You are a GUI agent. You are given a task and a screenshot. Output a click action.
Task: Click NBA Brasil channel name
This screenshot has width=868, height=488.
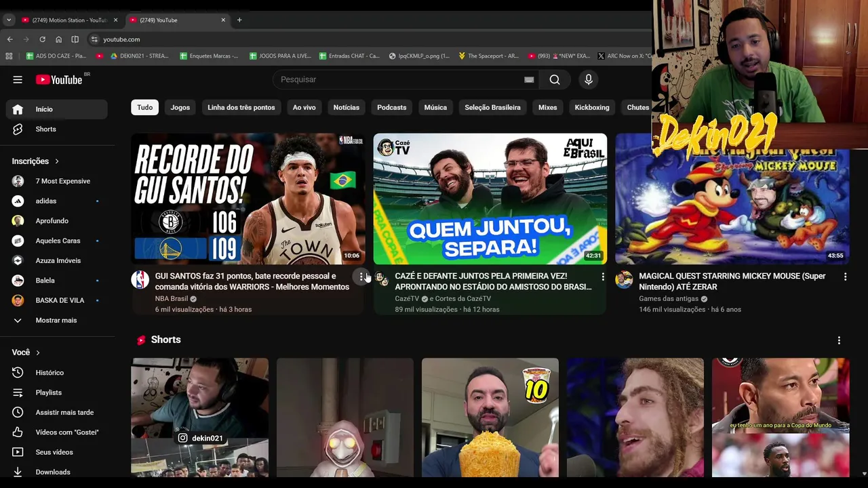[172, 298]
